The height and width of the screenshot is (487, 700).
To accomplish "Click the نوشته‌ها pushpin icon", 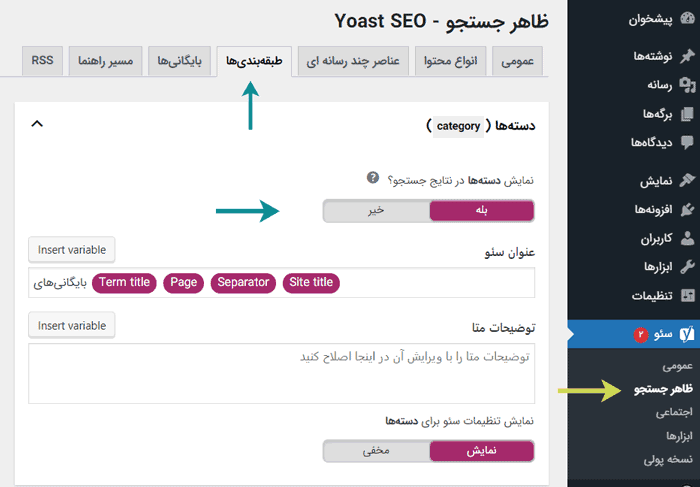I will 688,55.
